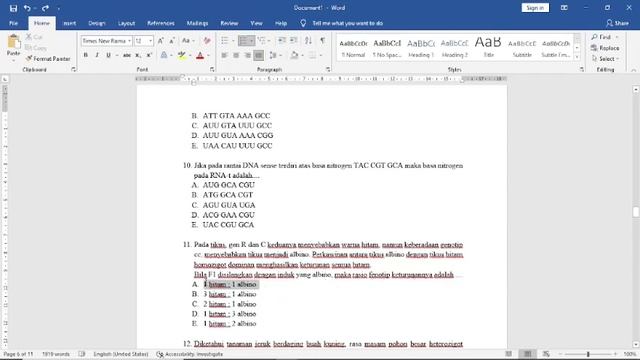
Task: Decrease paragraph indent
Action: coord(282,40)
